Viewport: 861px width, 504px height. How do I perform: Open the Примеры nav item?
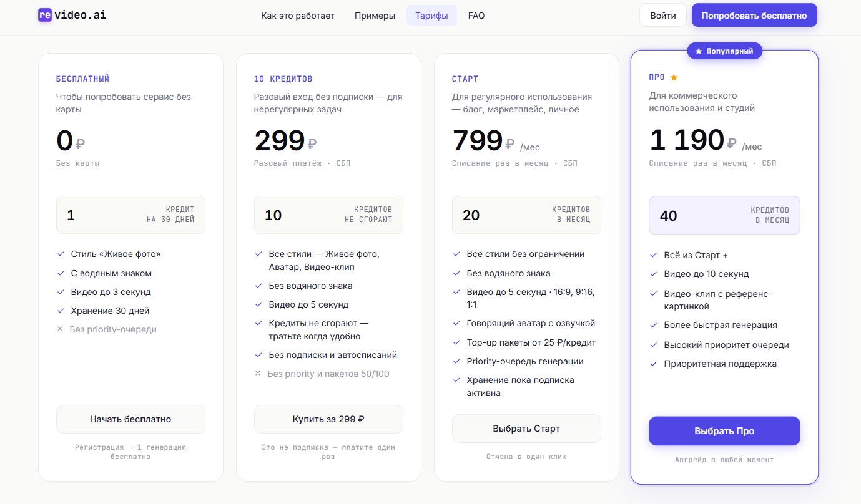pyautogui.click(x=375, y=16)
